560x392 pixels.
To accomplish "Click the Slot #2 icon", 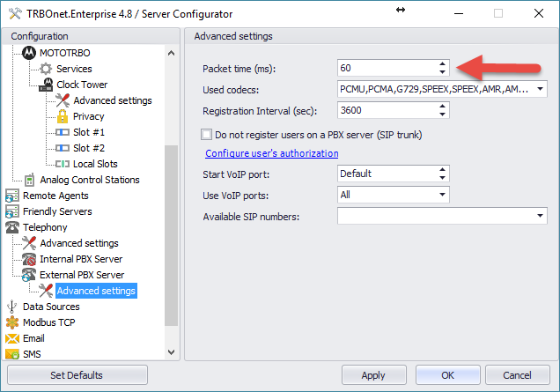I will point(63,148).
